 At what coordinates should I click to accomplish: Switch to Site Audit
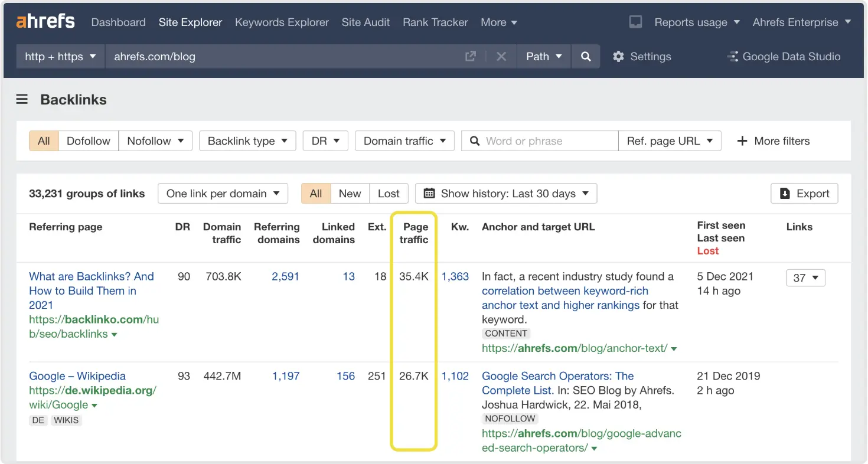pos(366,22)
